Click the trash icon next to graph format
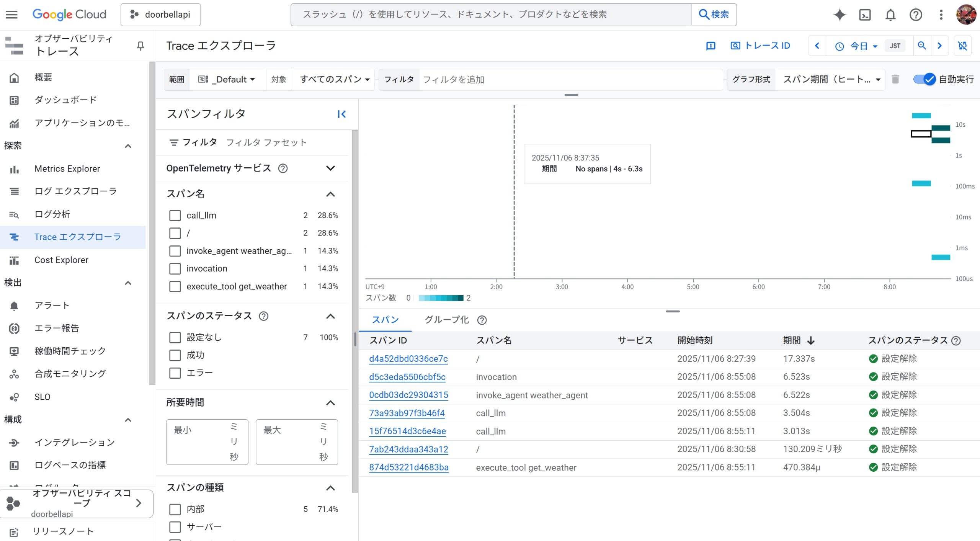The width and height of the screenshot is (980, 541). point(895,79)
